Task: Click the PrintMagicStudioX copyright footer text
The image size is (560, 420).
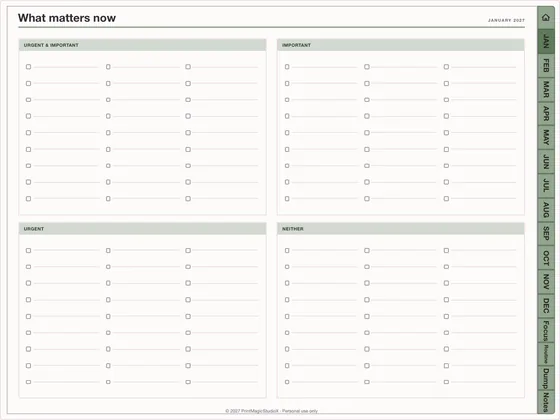Action: pos(271,411)
